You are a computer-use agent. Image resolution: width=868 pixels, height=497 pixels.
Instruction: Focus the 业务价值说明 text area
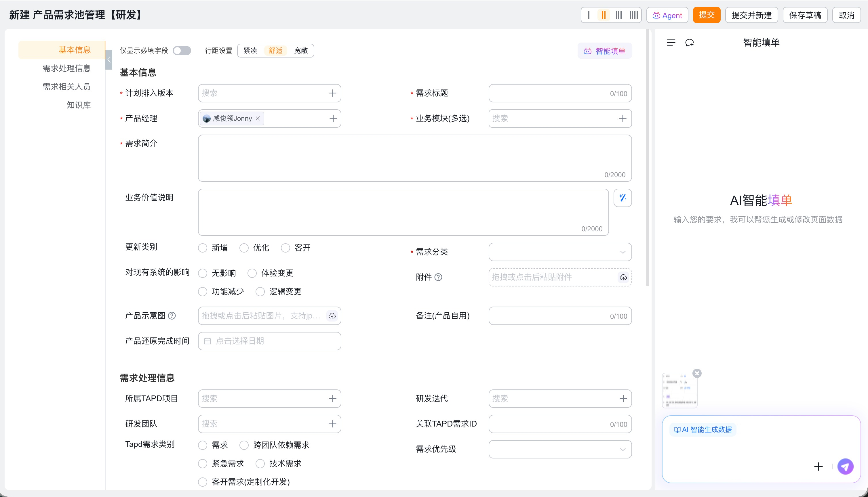tap(403, 212)
